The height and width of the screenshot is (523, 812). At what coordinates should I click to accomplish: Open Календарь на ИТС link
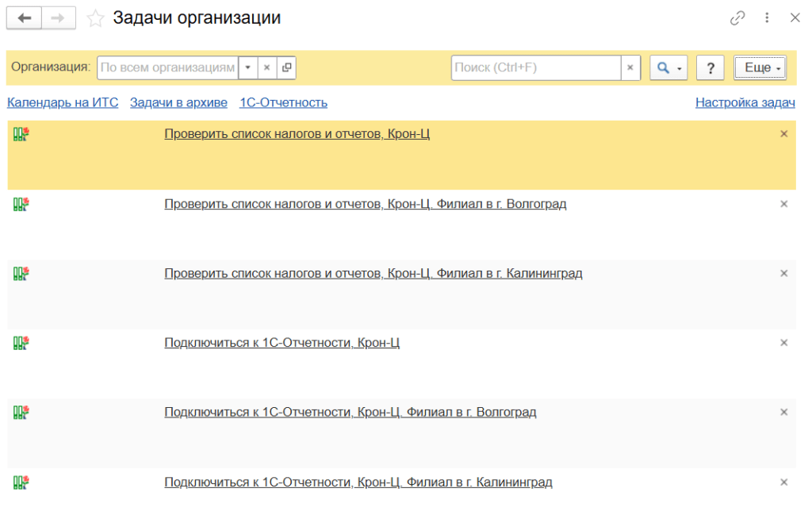click(x=63, y=102)
